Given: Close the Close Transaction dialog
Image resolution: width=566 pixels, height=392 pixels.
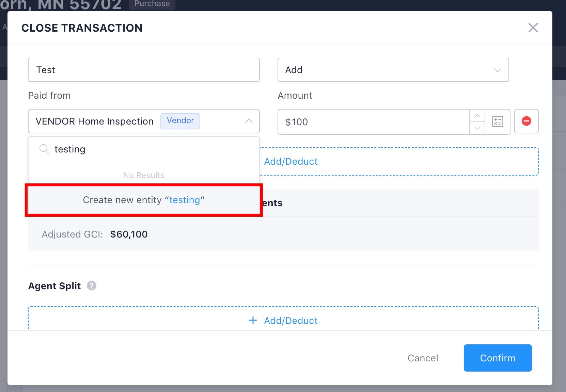Looking at the screenshot, I should pos(533,28).
